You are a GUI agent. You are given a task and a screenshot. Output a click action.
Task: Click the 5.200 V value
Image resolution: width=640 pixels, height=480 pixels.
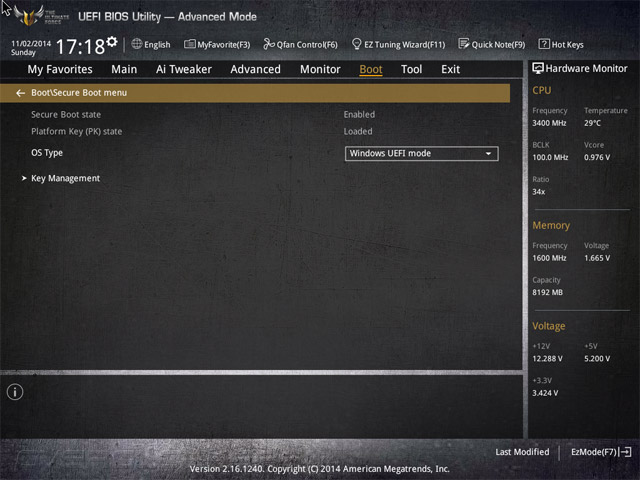[x=597, y=358]
